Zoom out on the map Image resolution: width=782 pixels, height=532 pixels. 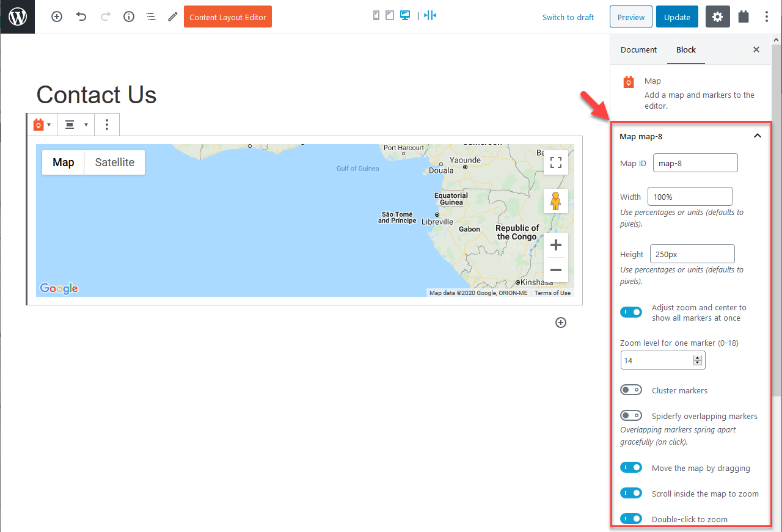click(x=556, y=270)
